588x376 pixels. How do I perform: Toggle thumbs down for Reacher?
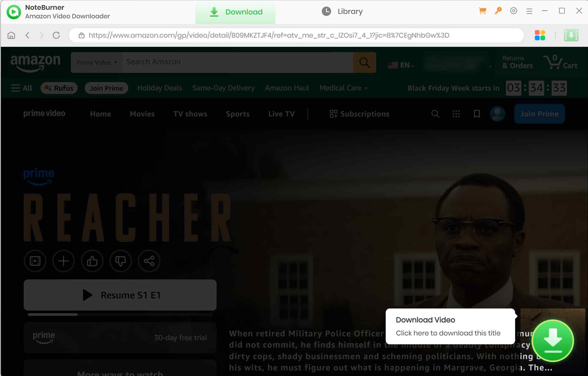121,261
